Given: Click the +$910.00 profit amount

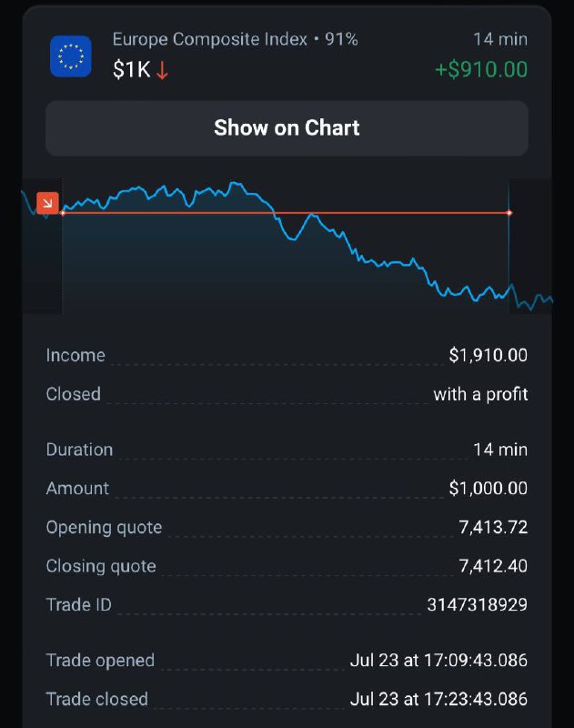Looking at the screenshot, I should tap(480, 70).
